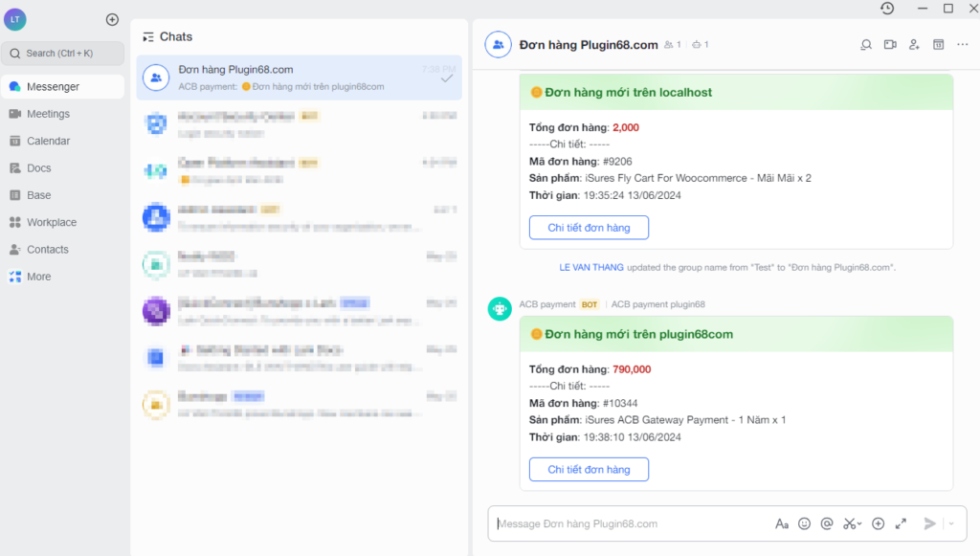The image size is (980, 556).
Task: Click ACB payment bot avatar
Action: (x=500, y=308)
